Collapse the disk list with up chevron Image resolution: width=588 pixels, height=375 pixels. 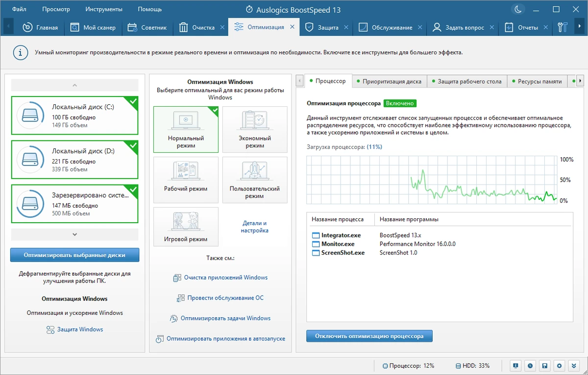74,85
